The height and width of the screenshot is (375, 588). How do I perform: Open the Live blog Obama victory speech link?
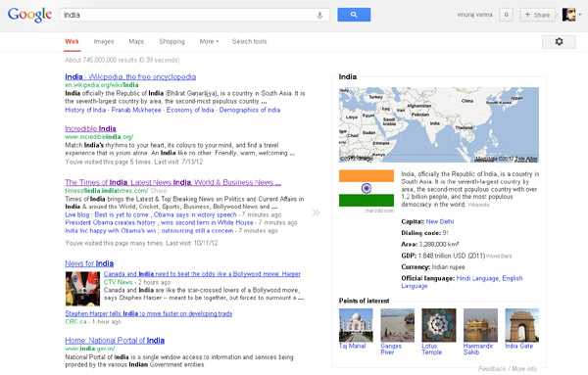point(151,214)
